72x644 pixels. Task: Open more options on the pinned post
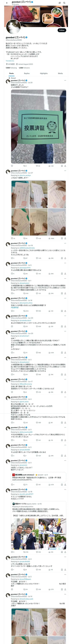click(65, 80)
